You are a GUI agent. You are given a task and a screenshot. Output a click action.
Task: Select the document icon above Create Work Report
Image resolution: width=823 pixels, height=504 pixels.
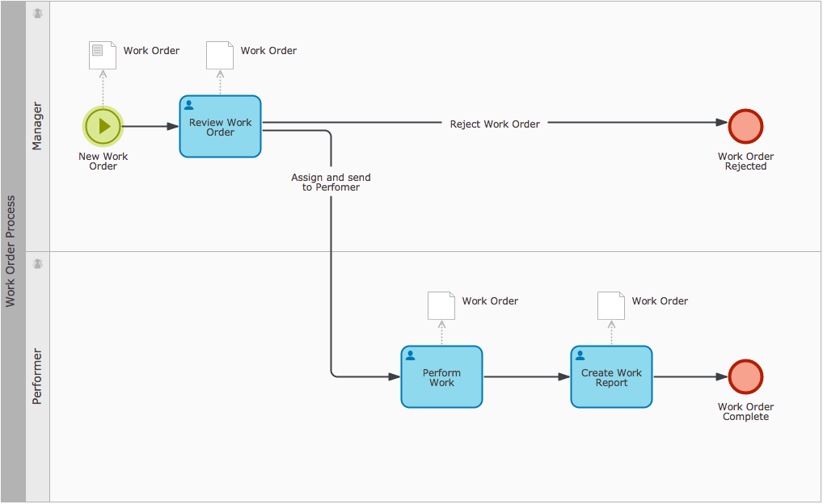[611, 305]
